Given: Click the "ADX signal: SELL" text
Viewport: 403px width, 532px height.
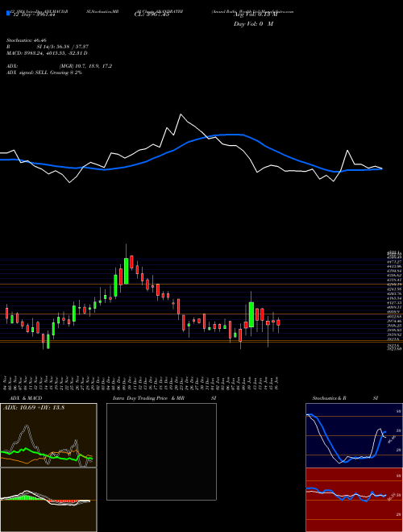Looking at the screenshot, I should (27, 73).
